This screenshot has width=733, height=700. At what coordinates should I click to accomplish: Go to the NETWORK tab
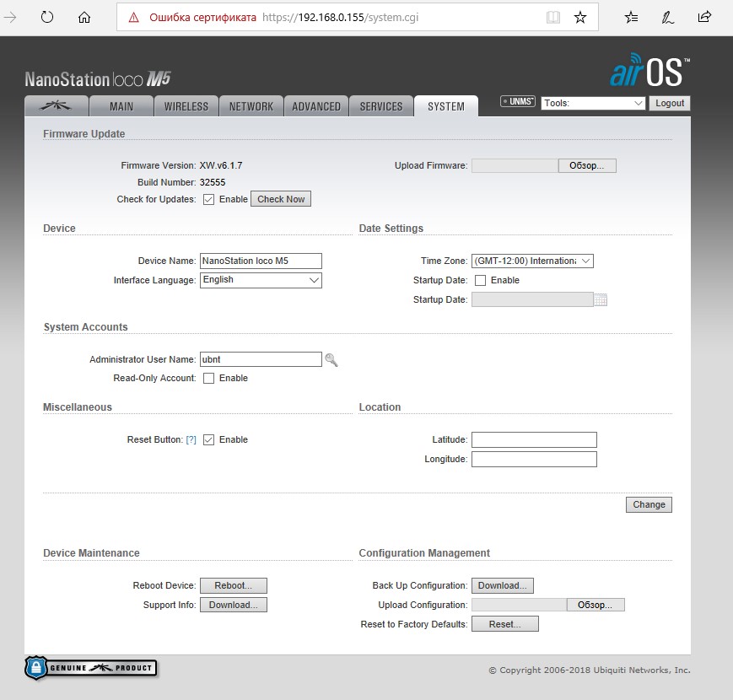point(251,106)
